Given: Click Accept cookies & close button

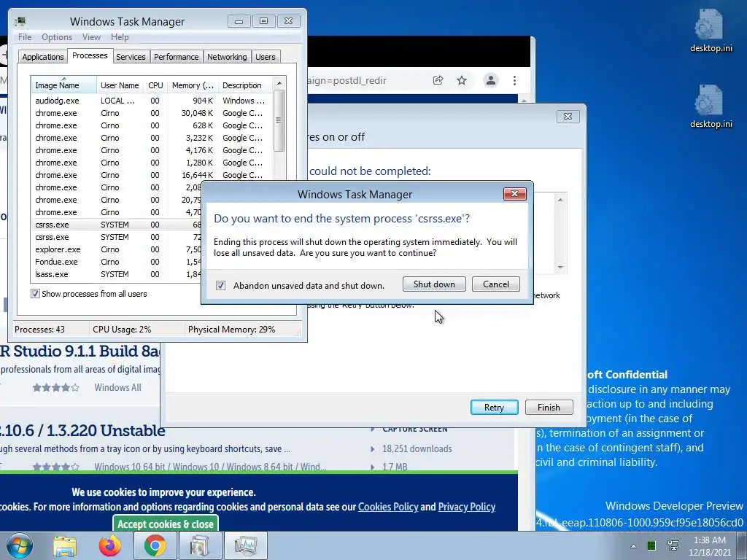Looking at the screenshot, I should [x=166, y=524].
